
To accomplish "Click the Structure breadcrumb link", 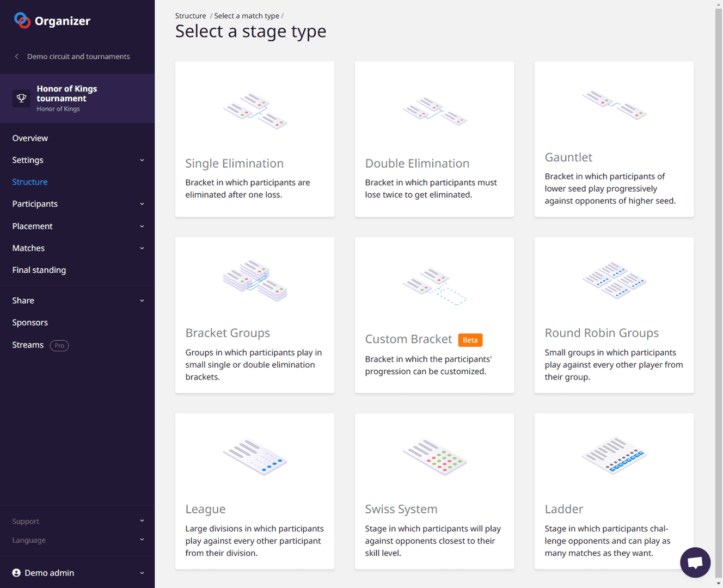I will [x=191, y=16].
